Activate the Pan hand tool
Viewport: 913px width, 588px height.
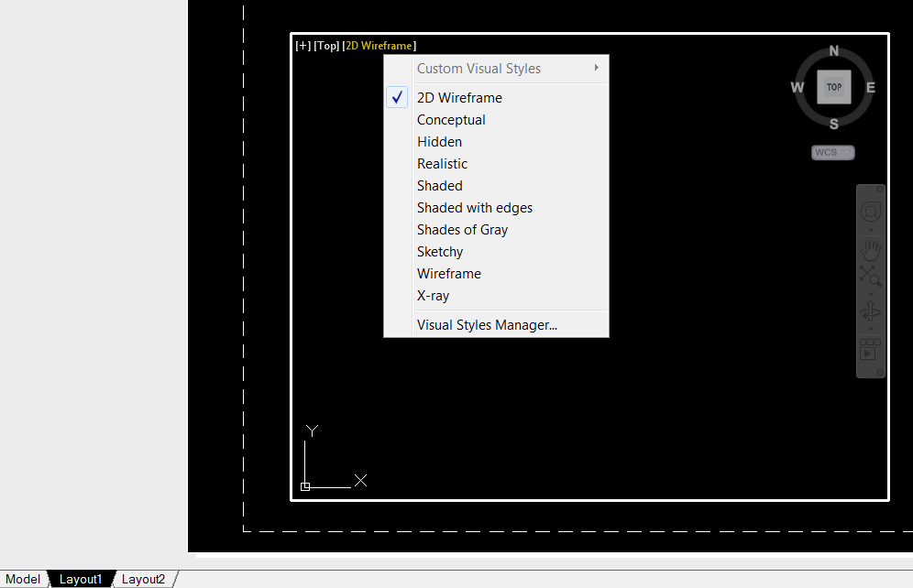[x=871, y=251]
